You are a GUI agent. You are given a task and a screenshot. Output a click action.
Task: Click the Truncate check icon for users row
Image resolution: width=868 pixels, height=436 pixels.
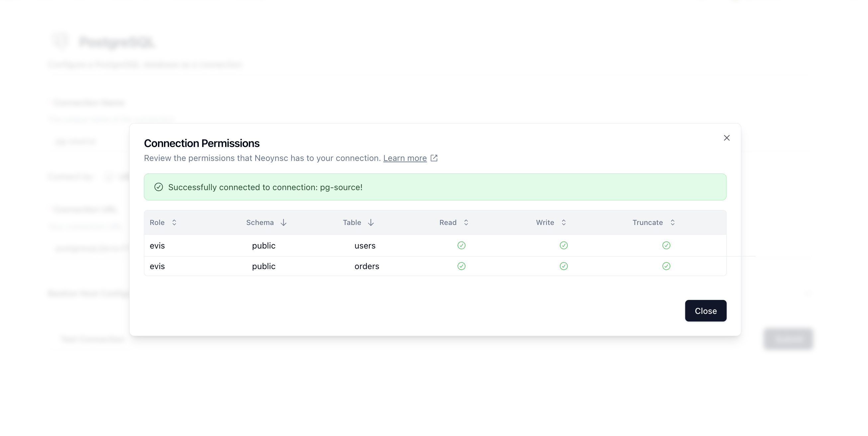coord(666,246)
